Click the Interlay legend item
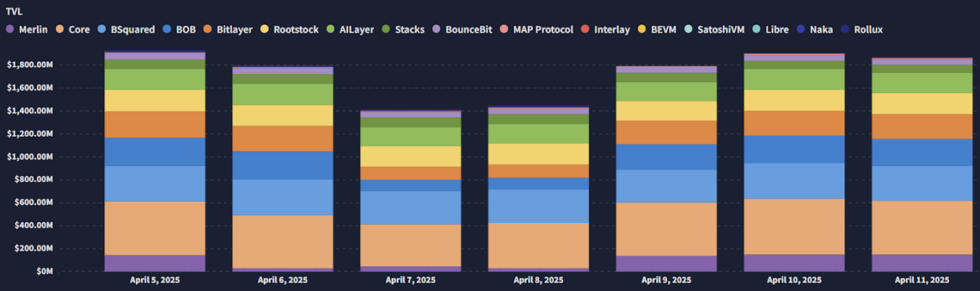This screenshot has height=291, width=980. click(x=605, y=30)
